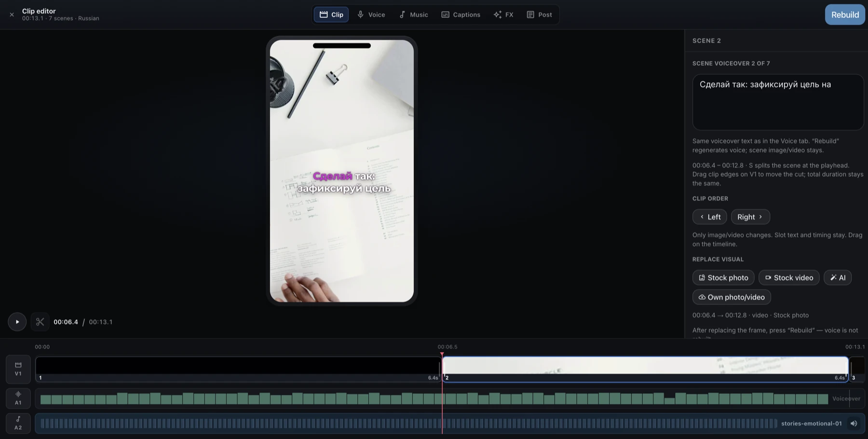The height and width of the screenshot is (439, 868).
Task: Select the A2 music track icon
Action: [x=18, y=423]
